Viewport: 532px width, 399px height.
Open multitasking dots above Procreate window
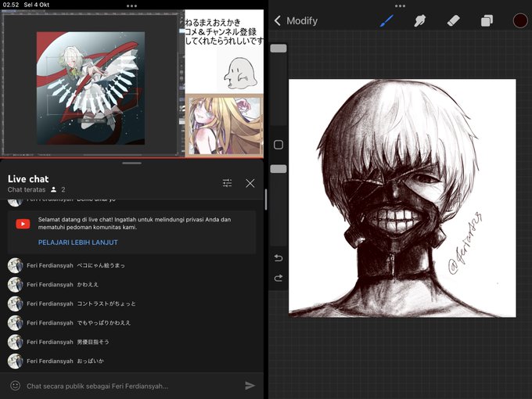click(x=400, y=5)
